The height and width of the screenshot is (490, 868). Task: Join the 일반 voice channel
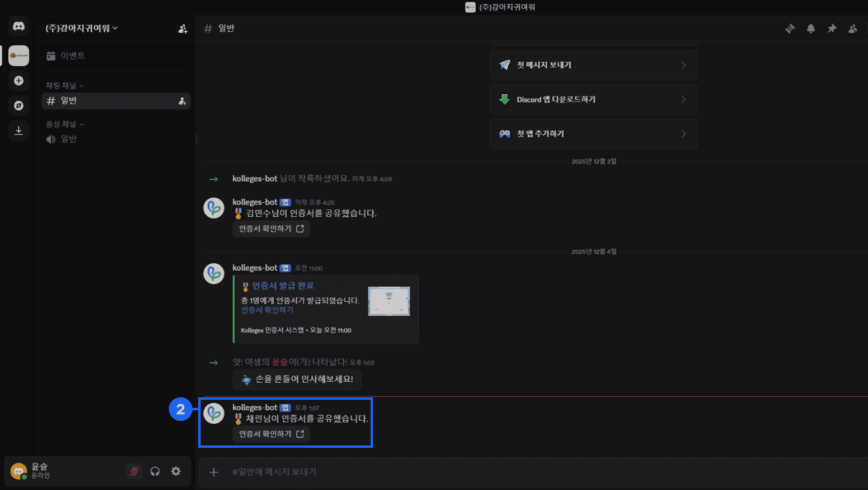point(116,139)
